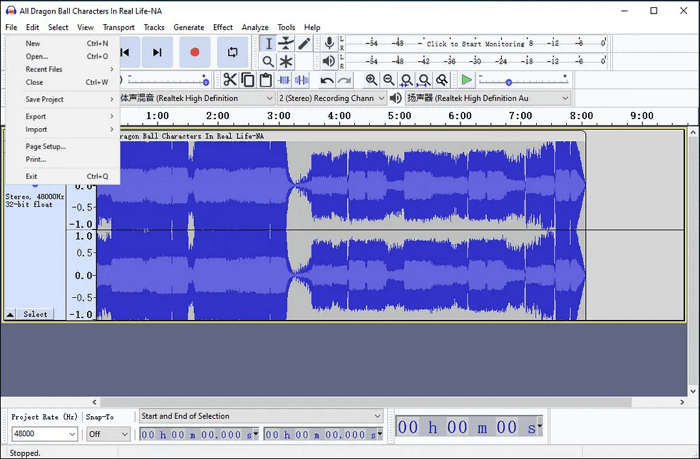Click recording meter 'Click to Start Monitoring'
This screenshot has width=700, height=459.
[476, 43]
